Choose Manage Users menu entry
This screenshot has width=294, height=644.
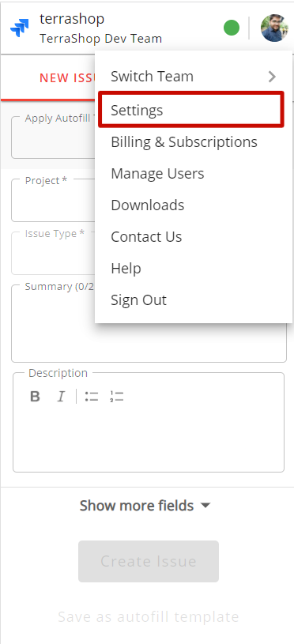click(157, 173)
